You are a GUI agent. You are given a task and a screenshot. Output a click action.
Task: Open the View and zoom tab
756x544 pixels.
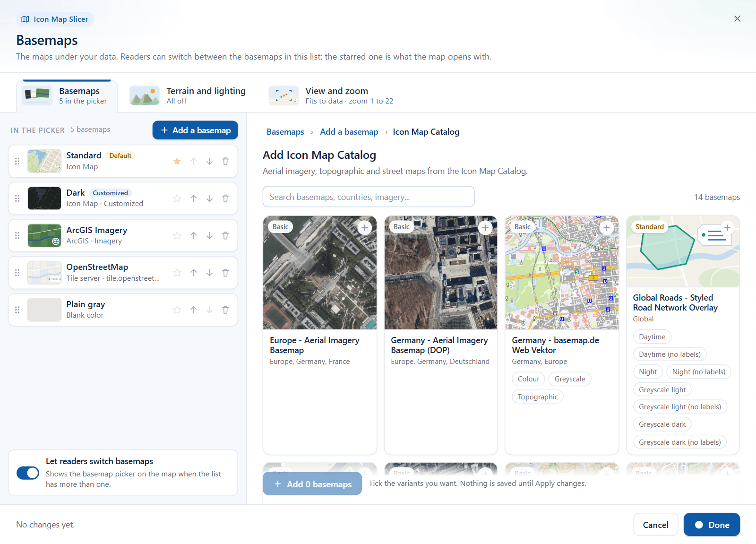pyautogui.click(x=331, y=96)
